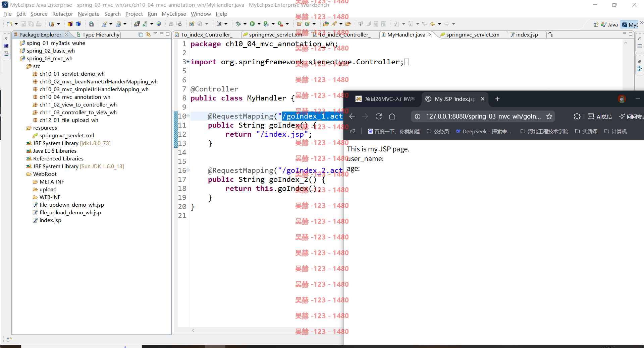Image resolution: width=644 pixels, height=348 pixels.
Task: Click the Open Type icon in toolbar
Action: click(x=326, y=24)
